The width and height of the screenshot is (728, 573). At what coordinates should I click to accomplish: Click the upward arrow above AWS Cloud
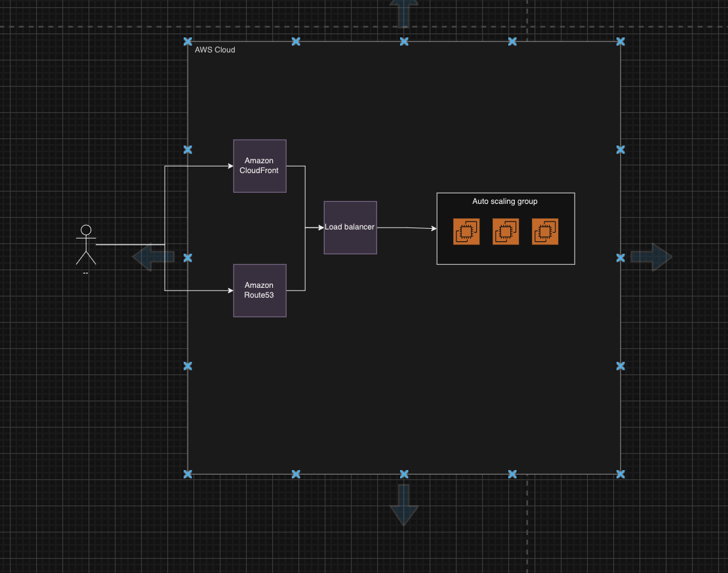404,13
